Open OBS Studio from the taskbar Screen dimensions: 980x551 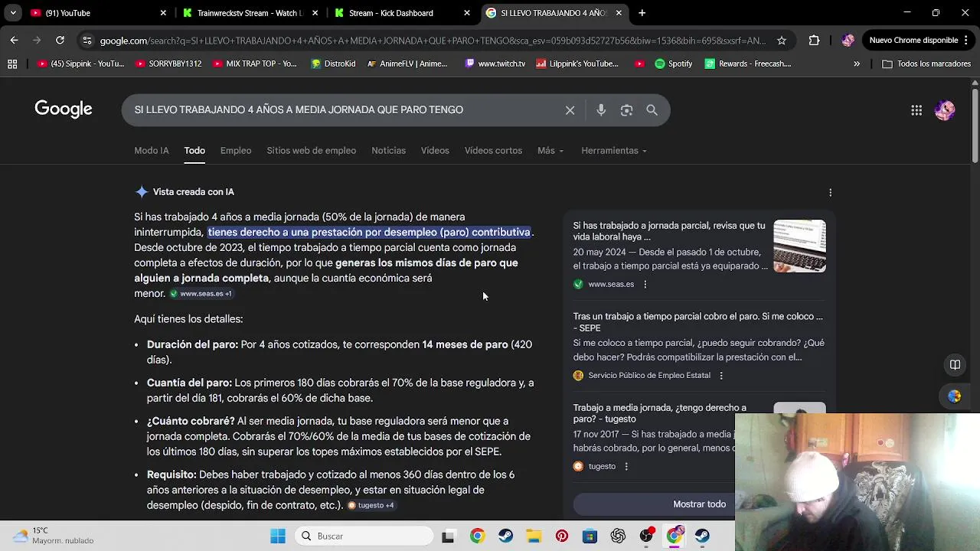[x=646, y=536]
